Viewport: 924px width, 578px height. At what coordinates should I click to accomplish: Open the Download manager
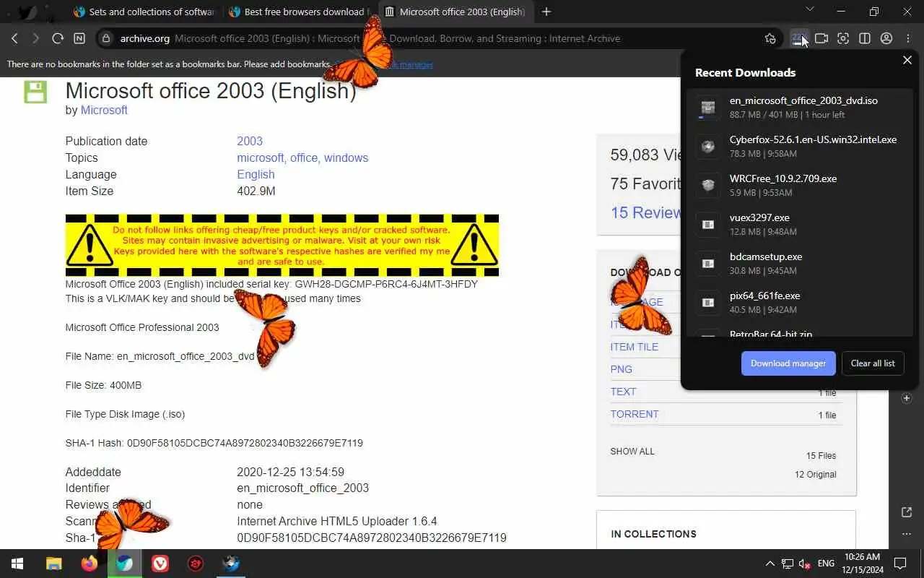788,363
